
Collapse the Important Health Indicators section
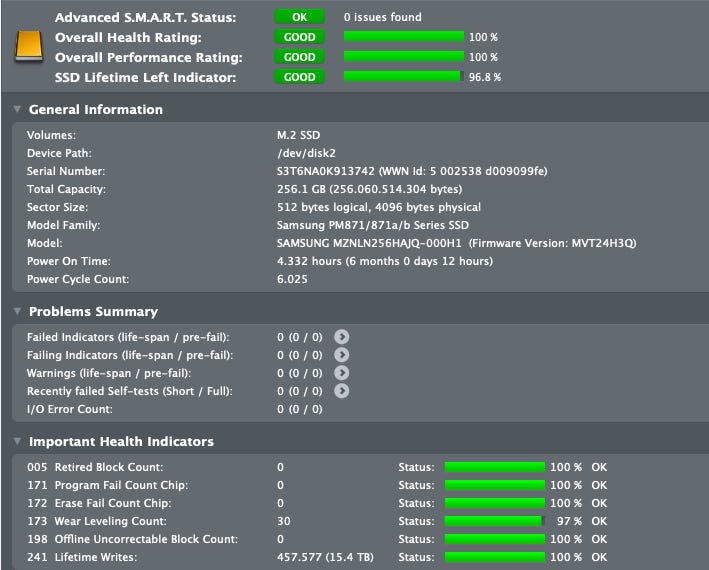17,442
